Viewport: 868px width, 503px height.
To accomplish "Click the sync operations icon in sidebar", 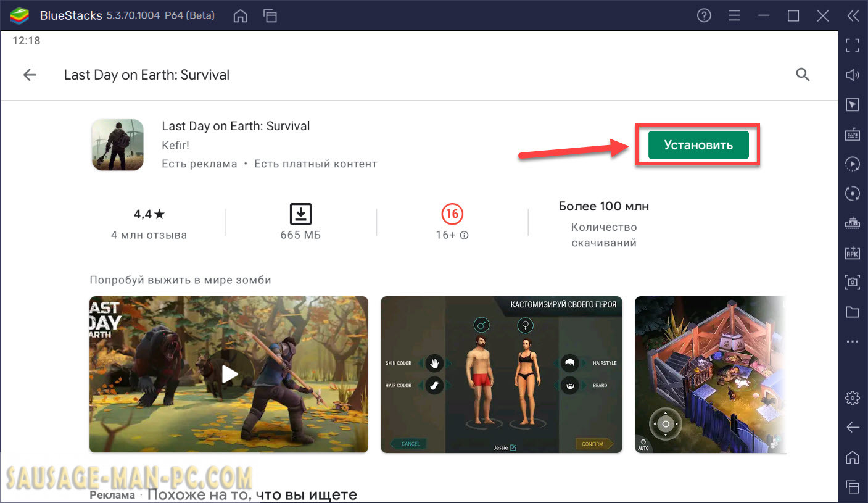I will click(853, 193).
